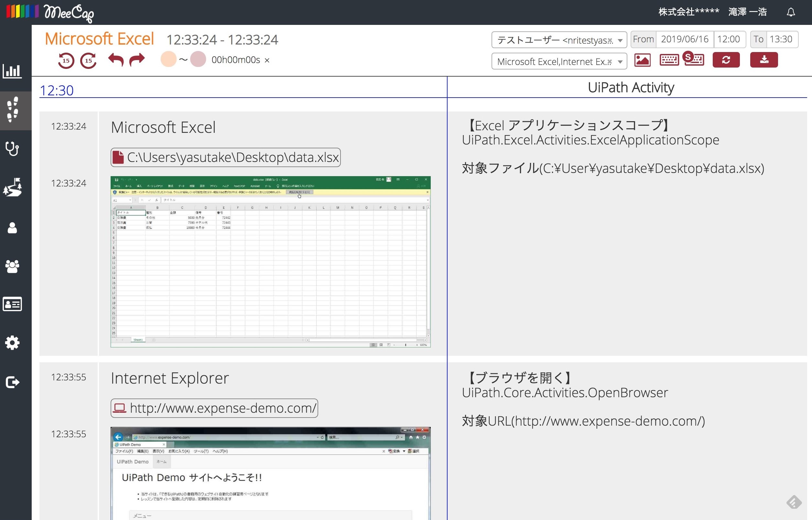Edit the From date 2019/06/16

[685, 39]
